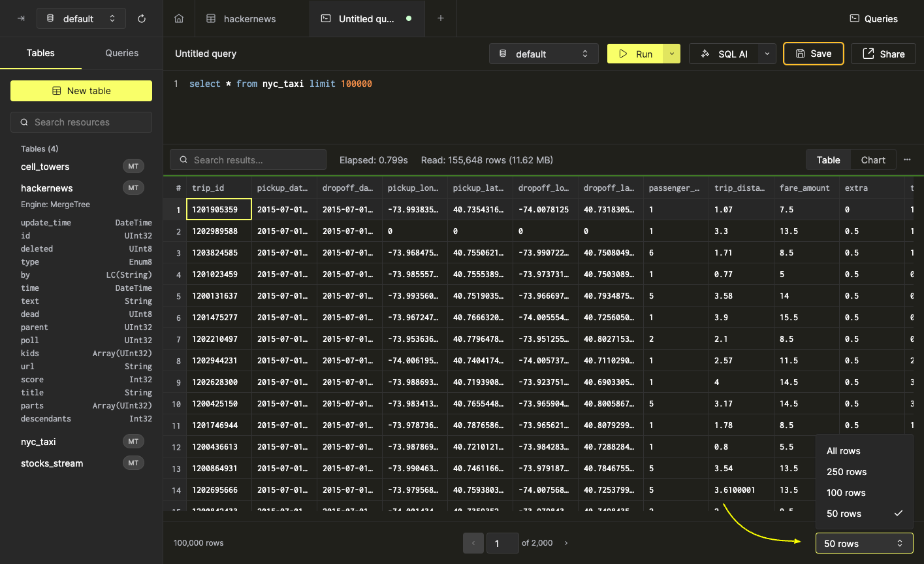Save the untitled query
924x564 pixels.
pyautogui.click(x=813, y=53)
